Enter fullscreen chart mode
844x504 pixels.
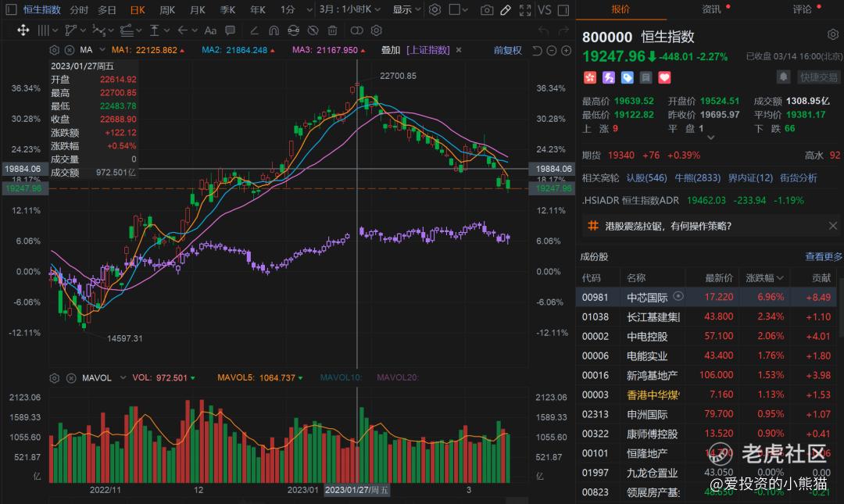[x=525, y=9]
